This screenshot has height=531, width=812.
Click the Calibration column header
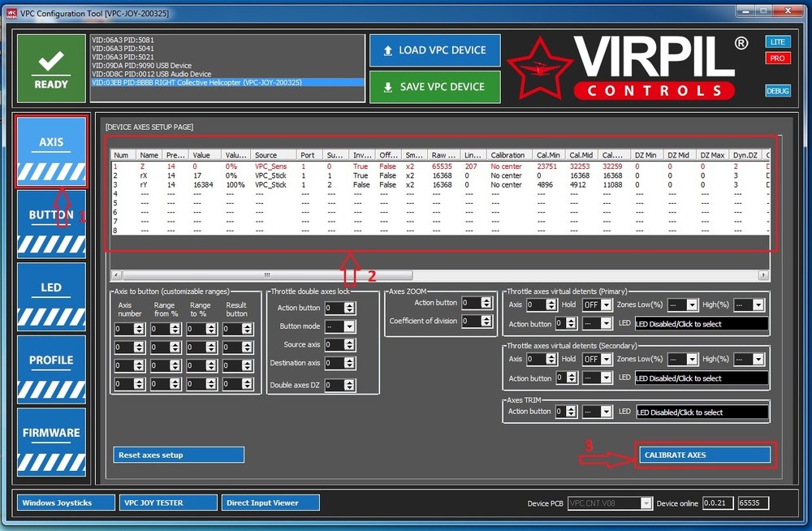coord(510,155)
